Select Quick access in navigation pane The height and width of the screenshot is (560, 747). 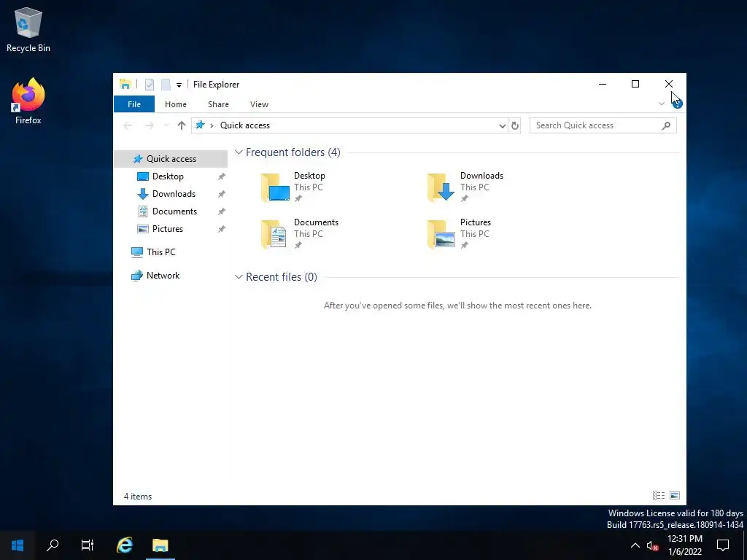(x=171, y=159)
